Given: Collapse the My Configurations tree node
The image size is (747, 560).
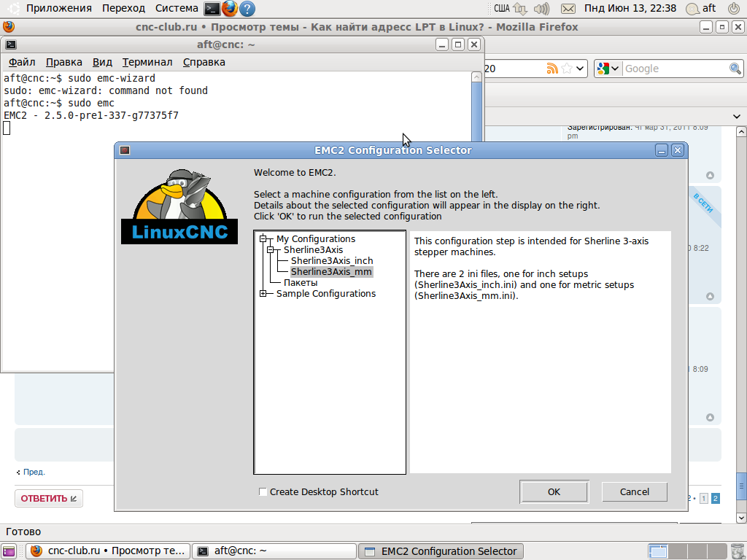Looking at the screenshot, I should [263, 238].
